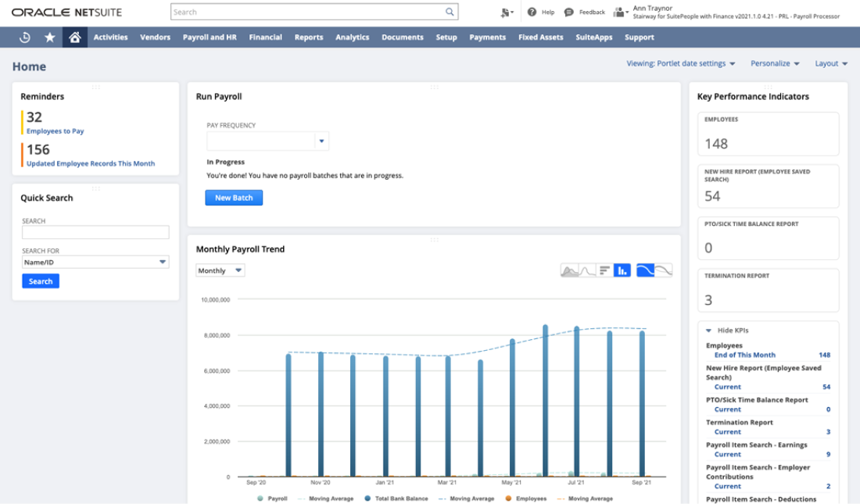Open the Setup menu
The image size is (860, 504).
pyautogui.click(x=446, y=38)
